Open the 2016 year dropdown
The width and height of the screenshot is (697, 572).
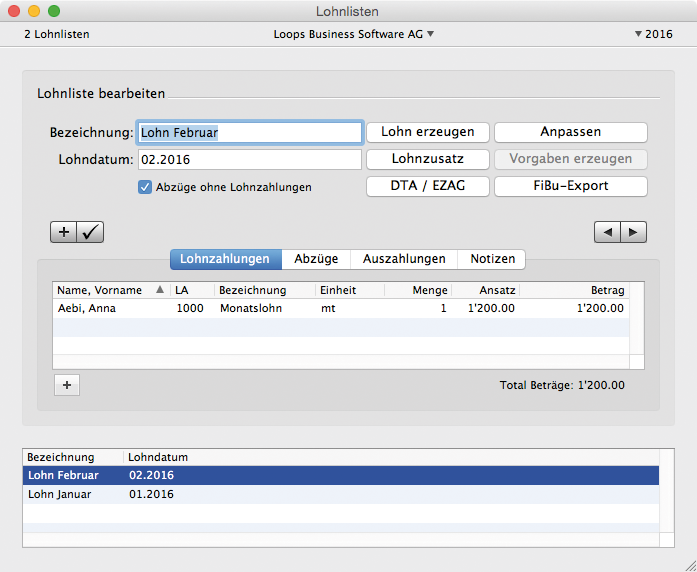653,34
